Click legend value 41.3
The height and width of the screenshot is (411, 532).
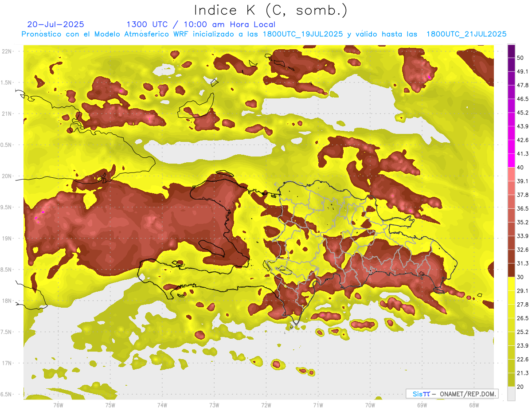tap(522, 154)
